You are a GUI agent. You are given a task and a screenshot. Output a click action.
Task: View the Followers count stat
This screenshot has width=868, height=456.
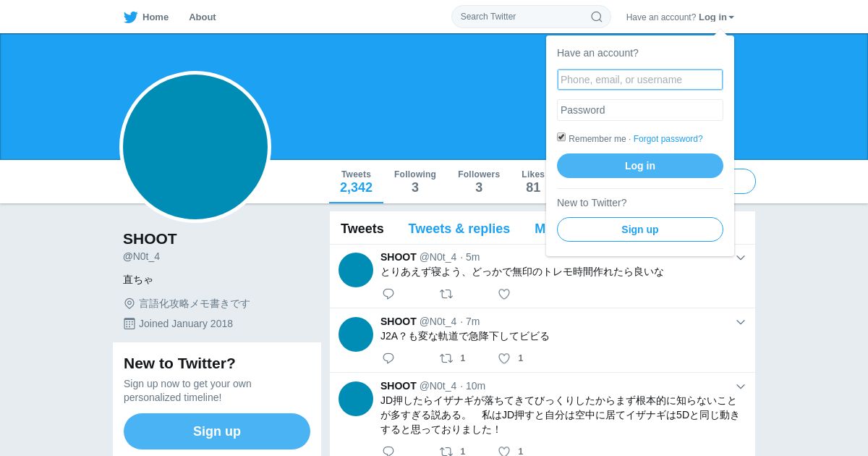(x=479, y=182)
